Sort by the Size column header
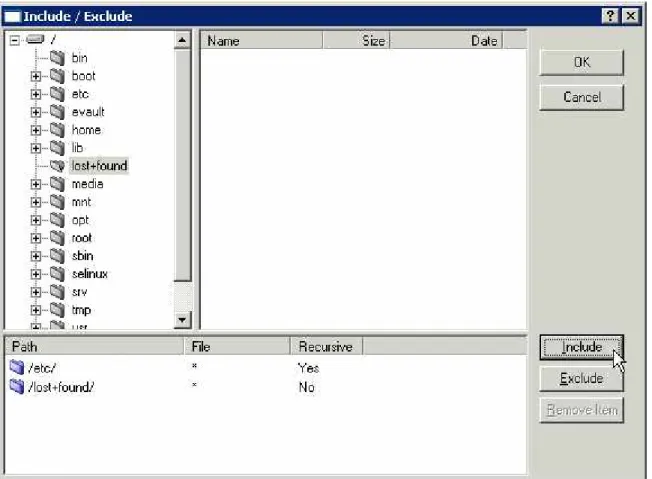This screenshot has height=479, width=652. (356, 41)
